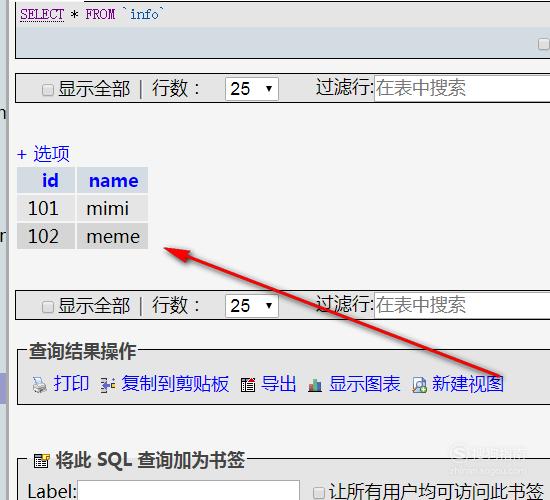Click 复制到剪贴板 link

175,383
